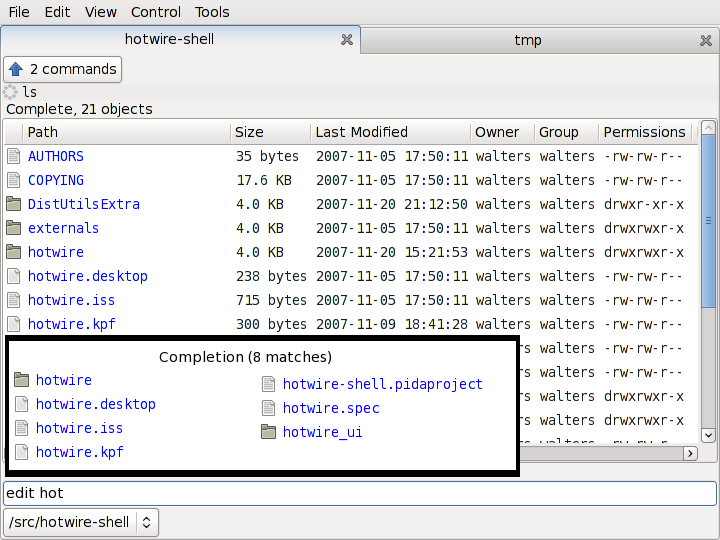The height and width of the screenshot is (540, 720).
Task: Choose hotwire.kpf in completion popup
Action: [79, 452]
